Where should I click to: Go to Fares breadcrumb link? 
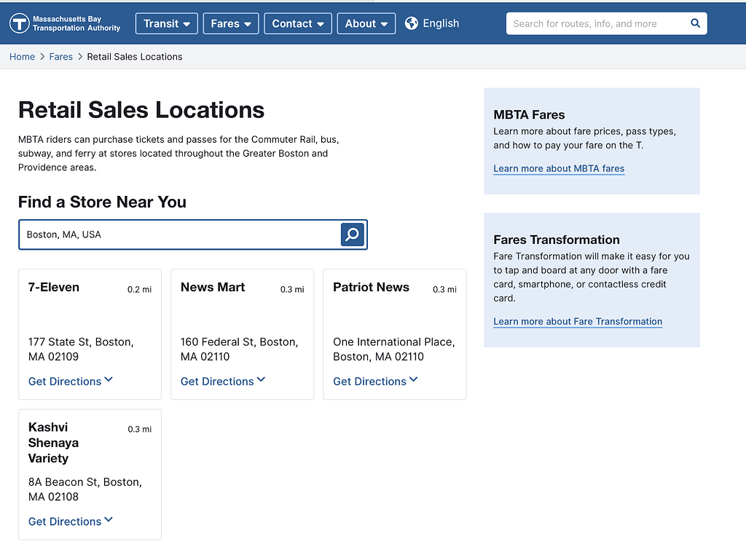[61, 57]
